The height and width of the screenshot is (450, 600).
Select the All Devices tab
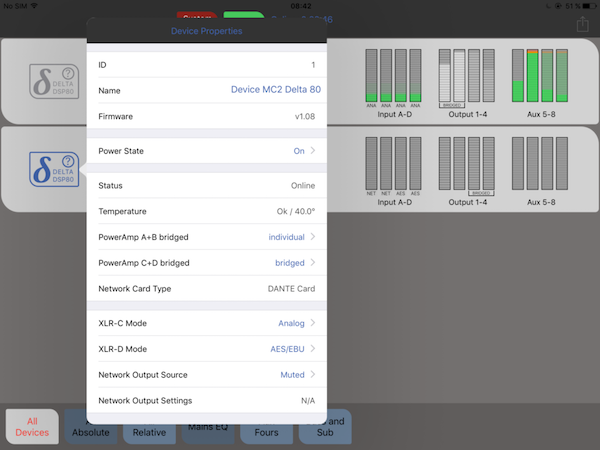(32, 426)
